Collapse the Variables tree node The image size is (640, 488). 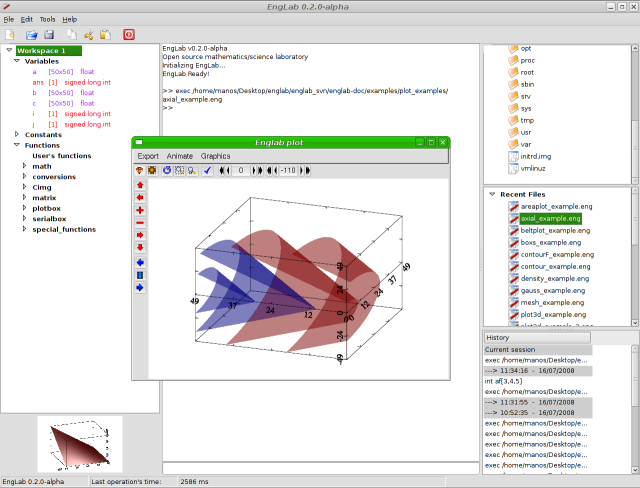click(x=17, y=61)
